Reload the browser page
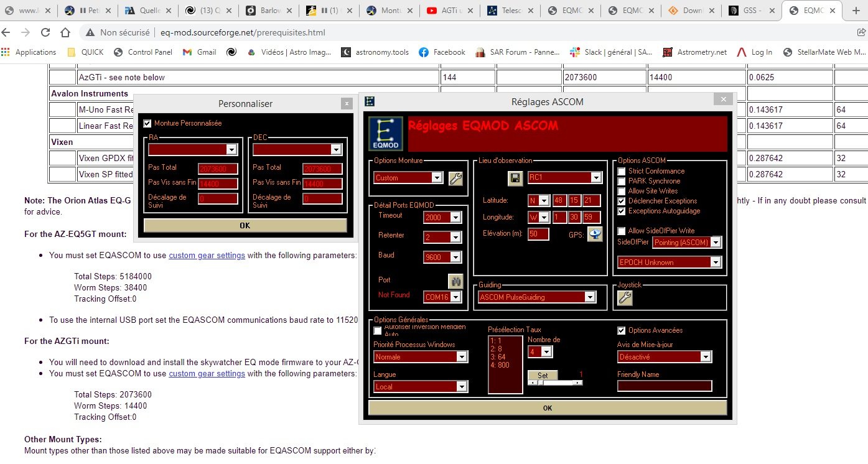Image resolution: width=868 pixels, height=464 pixels. 45,32
